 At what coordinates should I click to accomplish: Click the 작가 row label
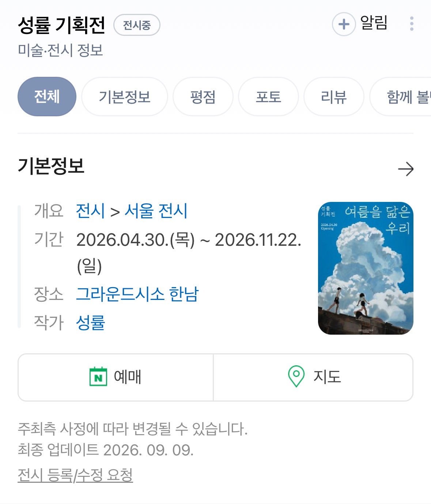tap(49, 323)
